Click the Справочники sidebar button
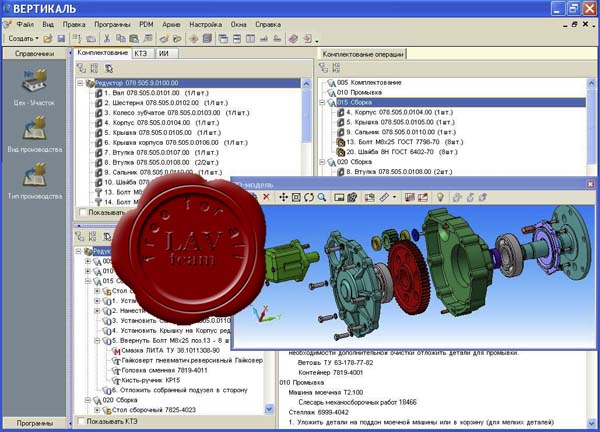The image size is (600, 432). (x=34, y=54)
